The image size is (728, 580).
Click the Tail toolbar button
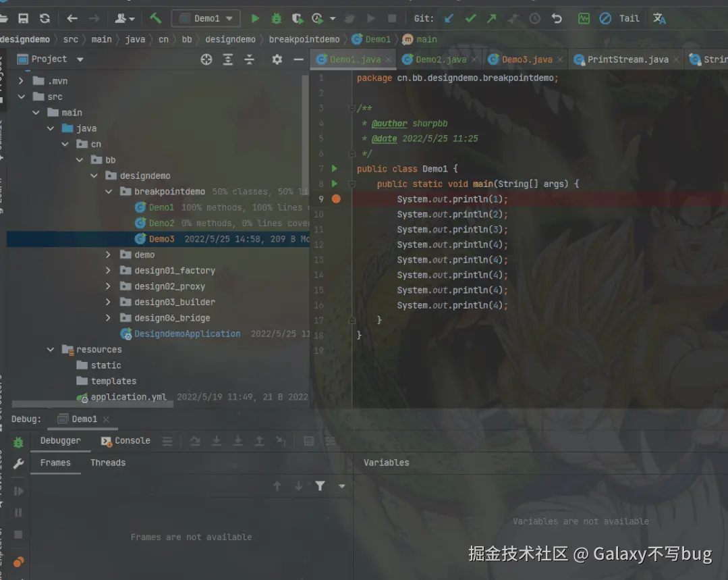coord(629,19)
